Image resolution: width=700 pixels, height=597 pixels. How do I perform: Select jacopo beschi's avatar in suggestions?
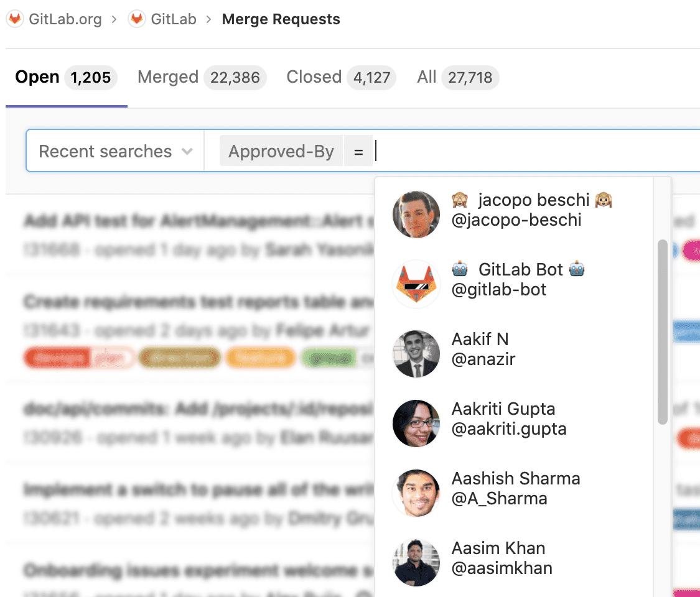[x=416, y=214]
